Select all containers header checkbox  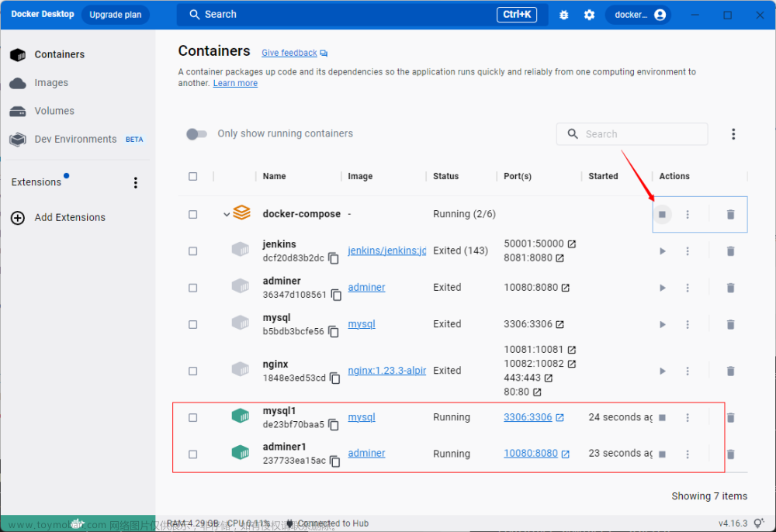193,177
